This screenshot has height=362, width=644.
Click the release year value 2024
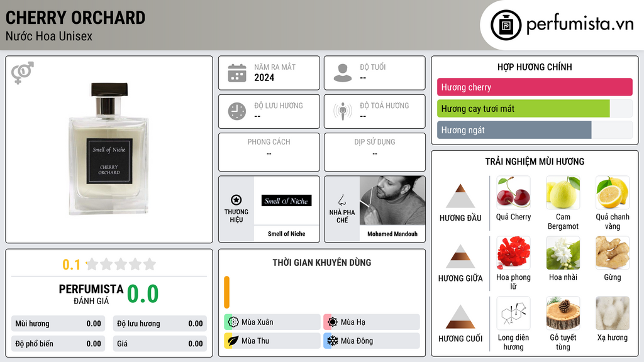click(264, 77)
